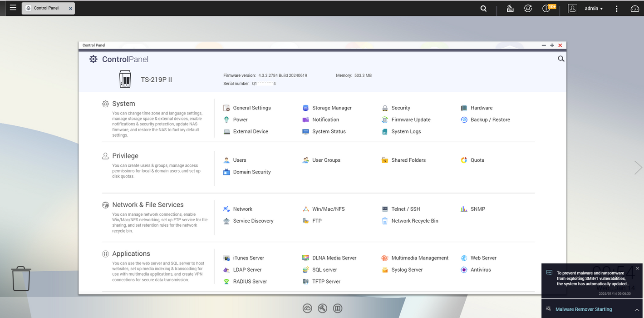Open the Backup / Restore icon
Screen dimensions: 644x318
pyautogui.click(x=464, y=120)
